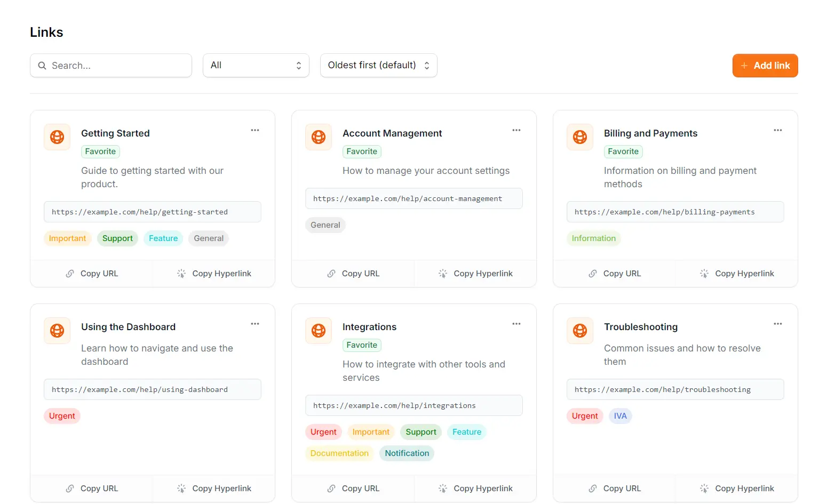827x504 pixels.
Task: Toggle the Urgent tag on Troubleshooting
Action: coord(585,415)
